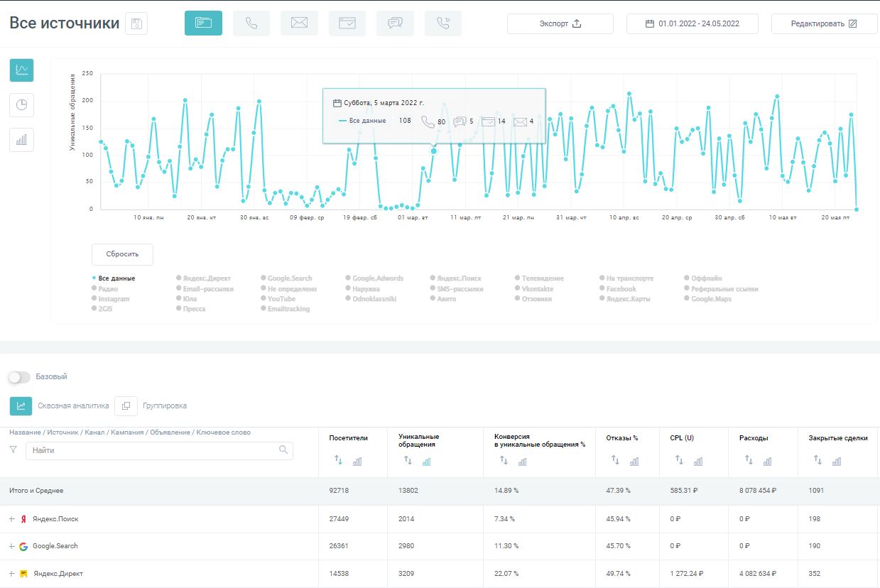Sort by the CPL (U) column

[x=678, y=460]
